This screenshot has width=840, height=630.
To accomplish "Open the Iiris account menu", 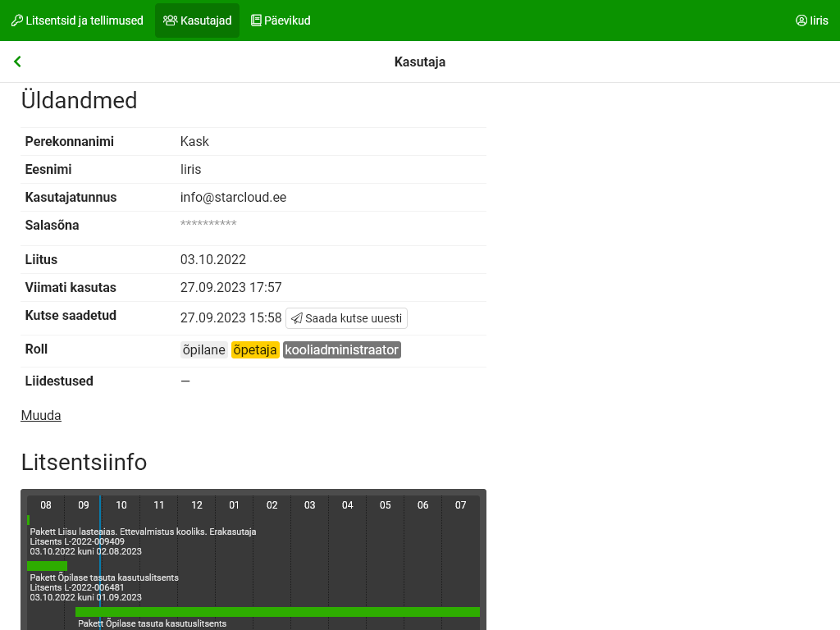I will [x=812, y=21].
